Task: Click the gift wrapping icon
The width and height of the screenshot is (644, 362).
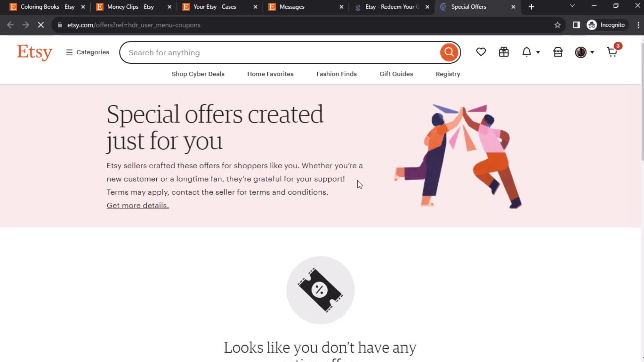Action: pyautogui.click(x=503, y=52)
